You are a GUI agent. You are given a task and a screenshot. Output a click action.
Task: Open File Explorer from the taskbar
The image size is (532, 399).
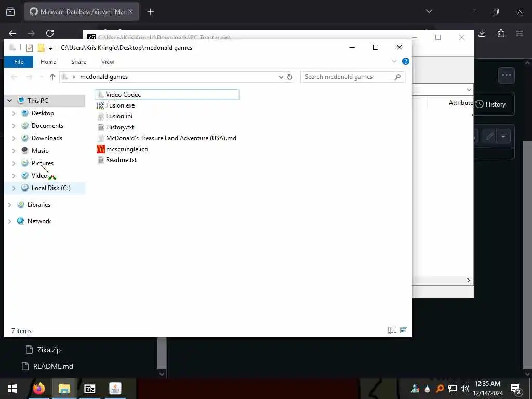click(64, 389)
